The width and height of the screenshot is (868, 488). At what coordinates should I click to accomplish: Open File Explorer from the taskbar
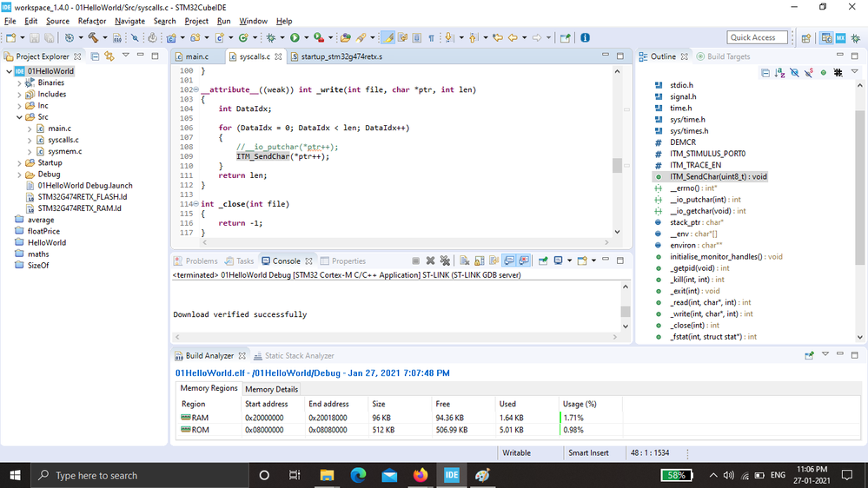pos(328,475)
